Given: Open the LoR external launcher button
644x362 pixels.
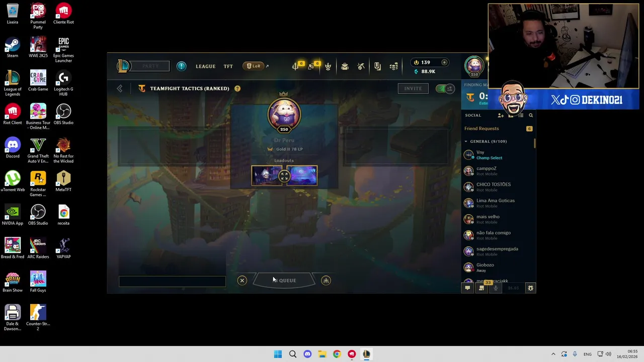Looking at the screenshot, I should [256, 66].
